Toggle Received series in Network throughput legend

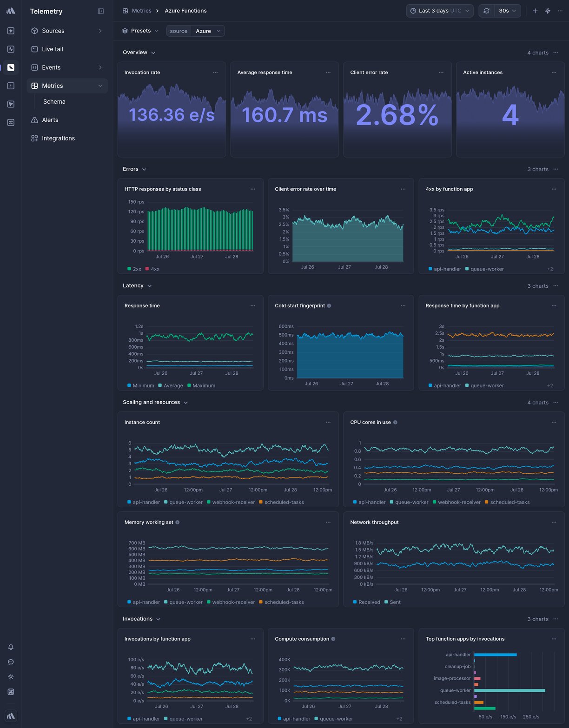pyautogui.click(x=367, y=602)
